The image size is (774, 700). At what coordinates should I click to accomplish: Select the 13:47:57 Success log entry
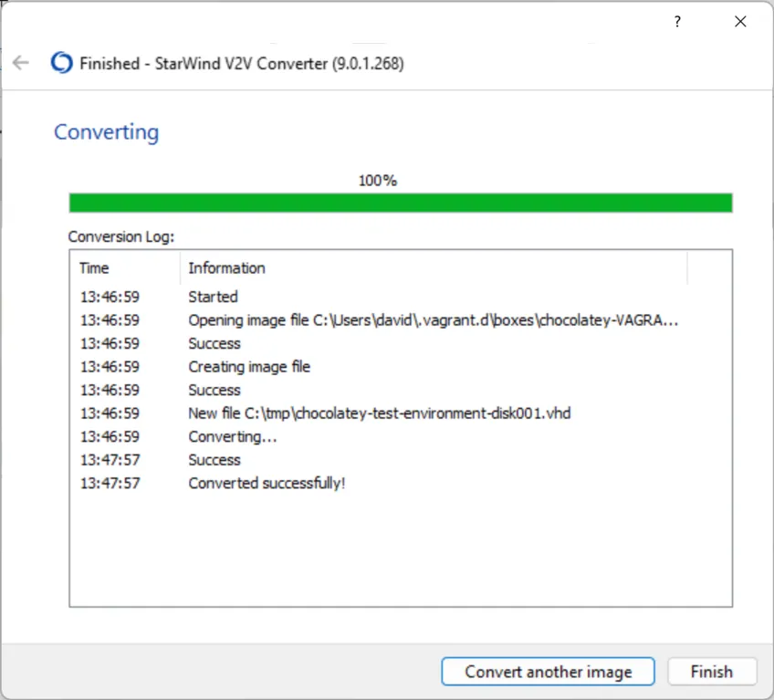pyautogui.click(x=214, y=459)
